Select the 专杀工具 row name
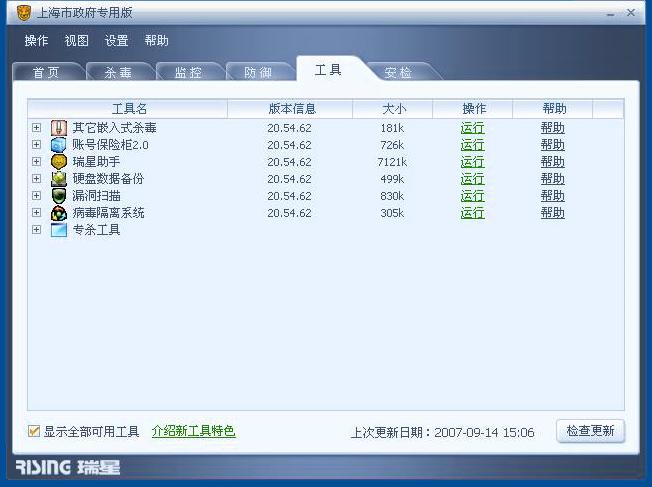The width and height of the screenshot is (652, 487). coord(96,230)
